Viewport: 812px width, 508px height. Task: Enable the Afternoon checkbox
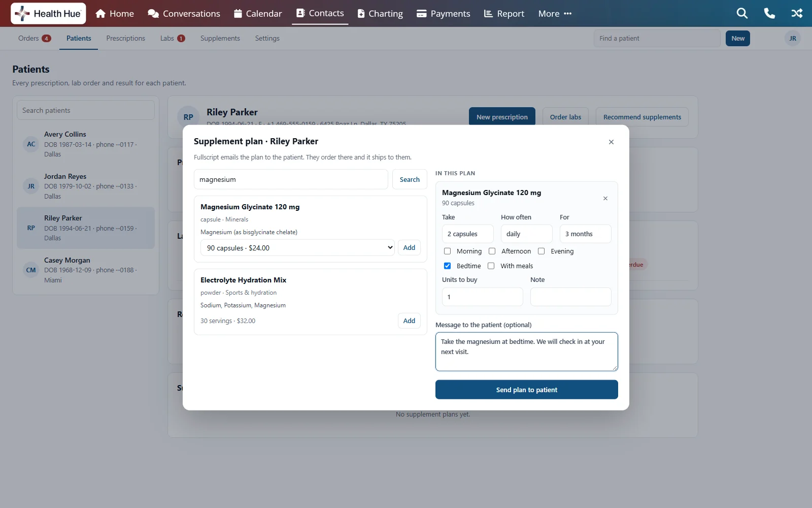tap(492, 251)
